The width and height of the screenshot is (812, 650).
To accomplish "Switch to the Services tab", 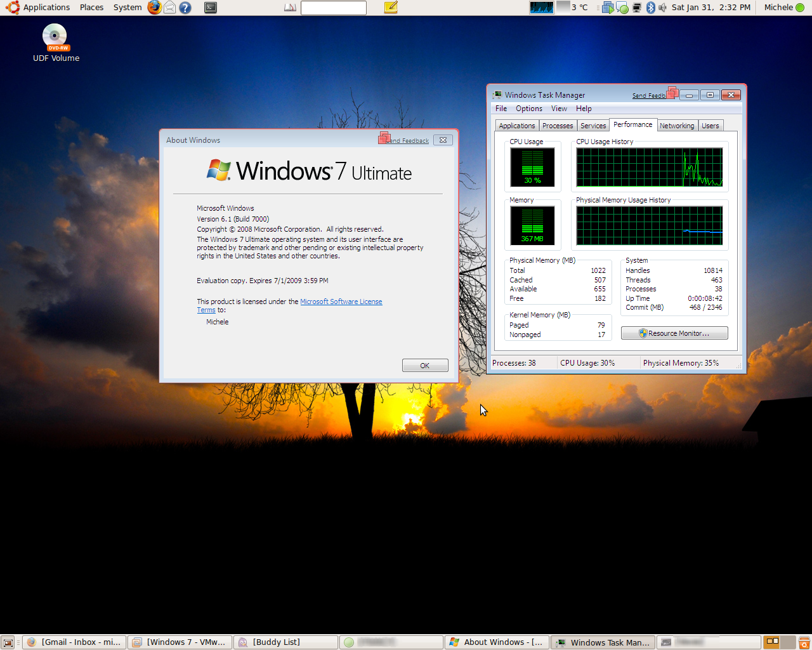I will [593, 126].
